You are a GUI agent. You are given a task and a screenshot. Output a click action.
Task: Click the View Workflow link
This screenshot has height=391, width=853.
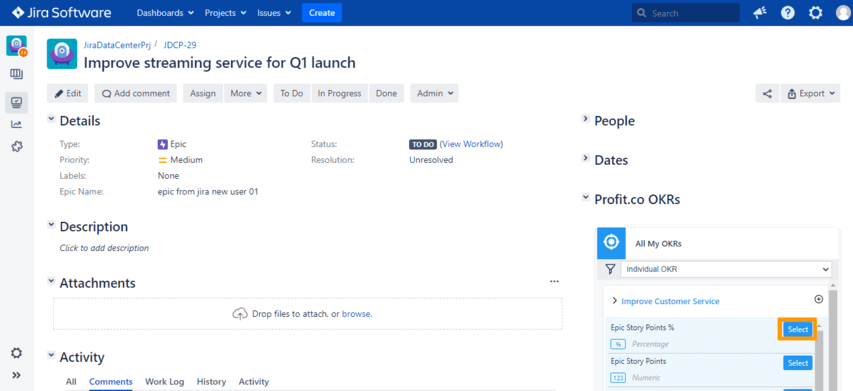[471, 145]
